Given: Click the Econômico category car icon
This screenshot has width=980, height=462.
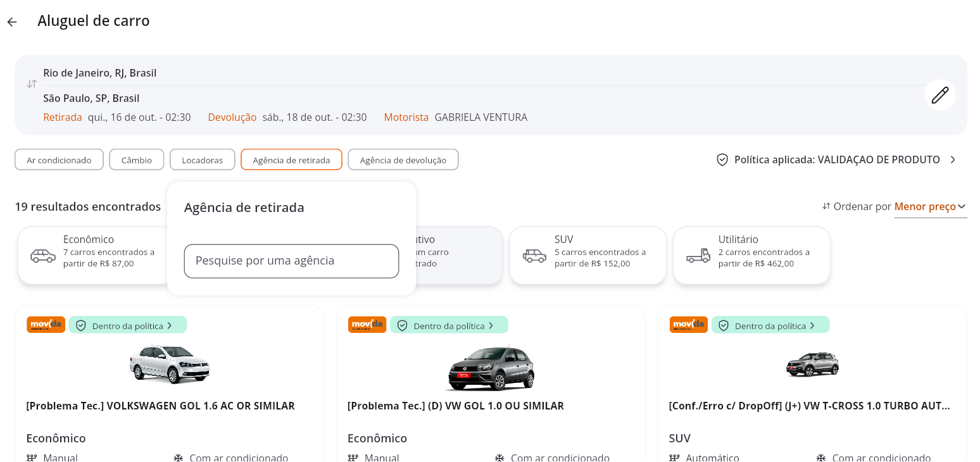Looking at the screenshot, I should tap(43, 256).
